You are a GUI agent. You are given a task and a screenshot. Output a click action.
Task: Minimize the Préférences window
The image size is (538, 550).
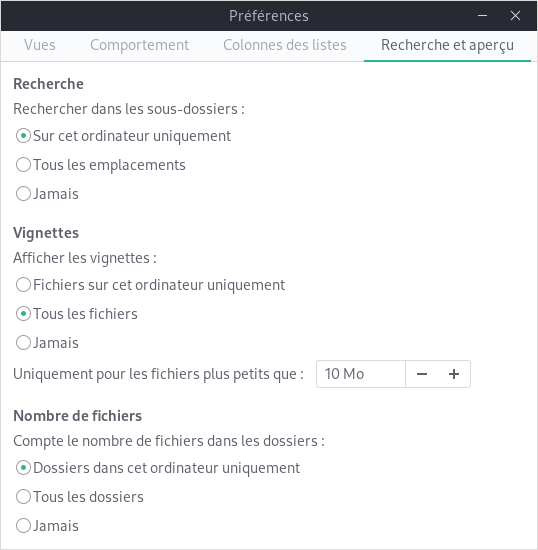click(x=483, y=16)
